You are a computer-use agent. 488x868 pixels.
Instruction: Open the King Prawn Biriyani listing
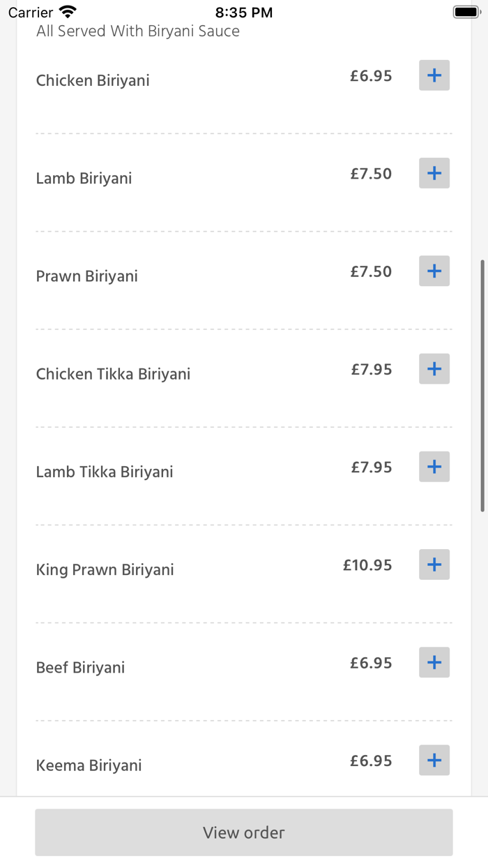pos(105,569)
